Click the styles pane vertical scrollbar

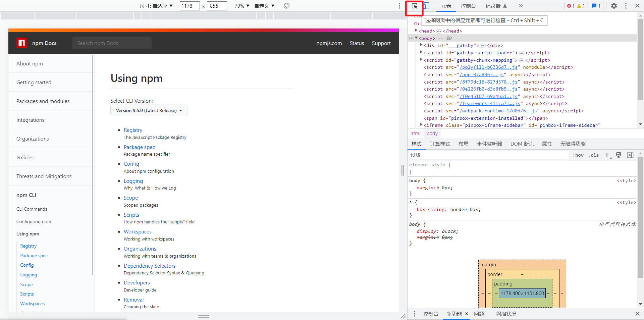pos(640,217)
